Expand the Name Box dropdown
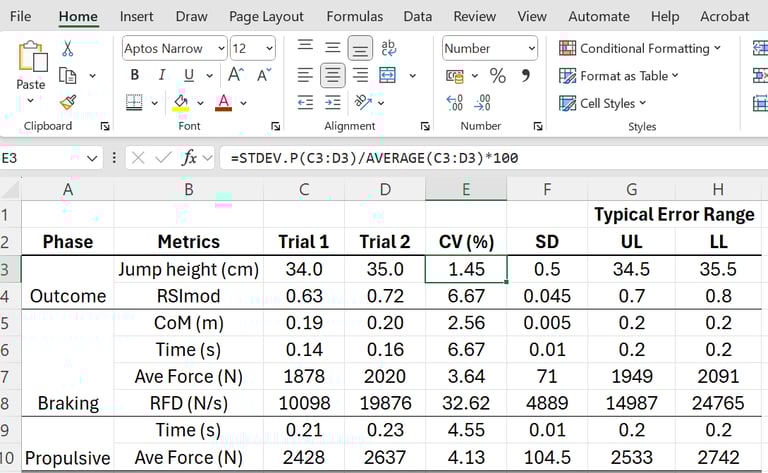 tap(93, 158)
